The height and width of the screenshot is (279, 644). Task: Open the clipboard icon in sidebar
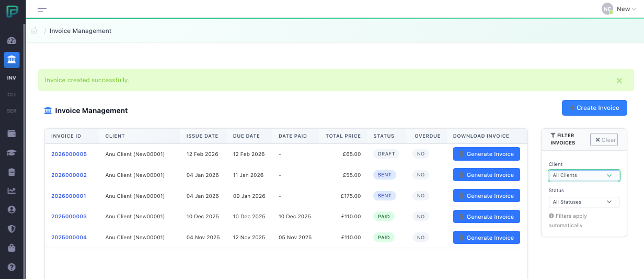[11, 172]
